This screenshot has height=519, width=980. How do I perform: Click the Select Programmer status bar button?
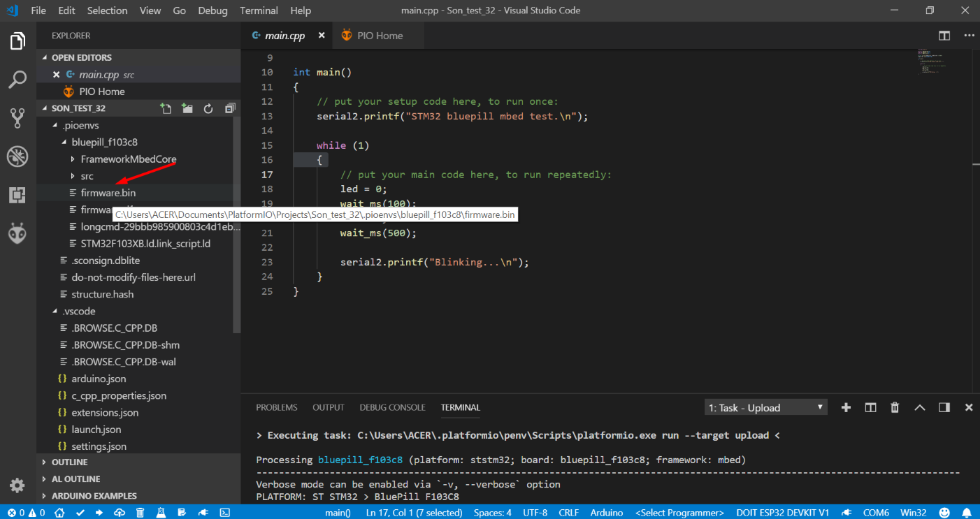(x=679, y=512)
